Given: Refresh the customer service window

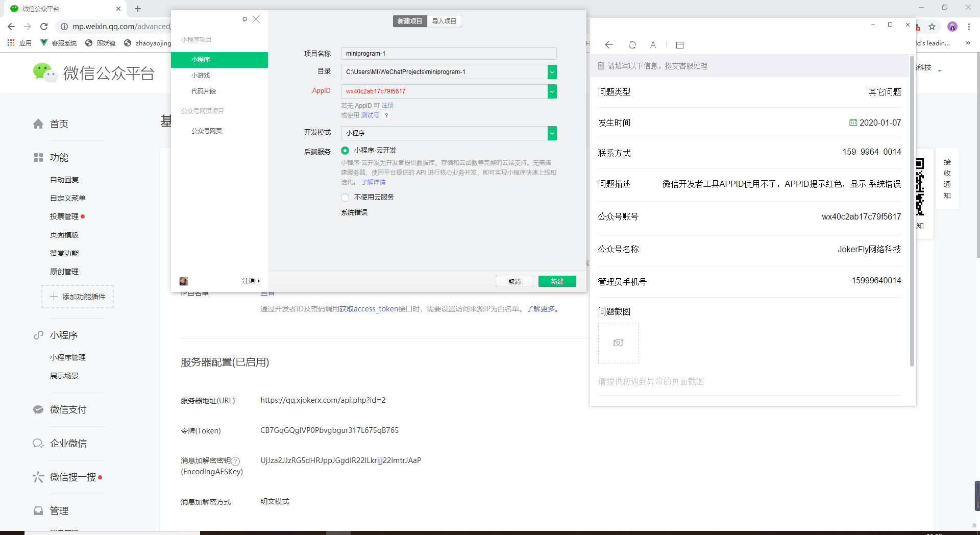Looking at the screenshot, I should [632, 45].
